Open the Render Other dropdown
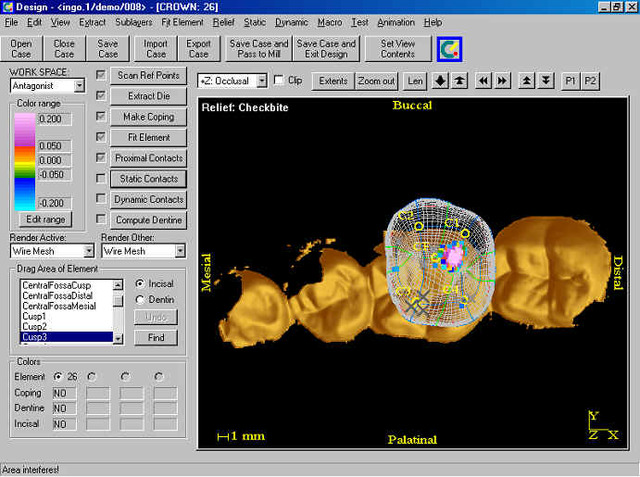This screenshot has height=477, width=640. [180, 251]
